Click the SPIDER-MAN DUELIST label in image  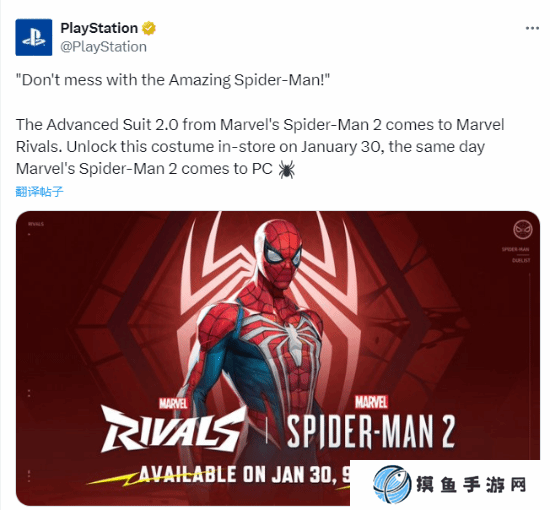pyautogui.click(x=516, y=255)
